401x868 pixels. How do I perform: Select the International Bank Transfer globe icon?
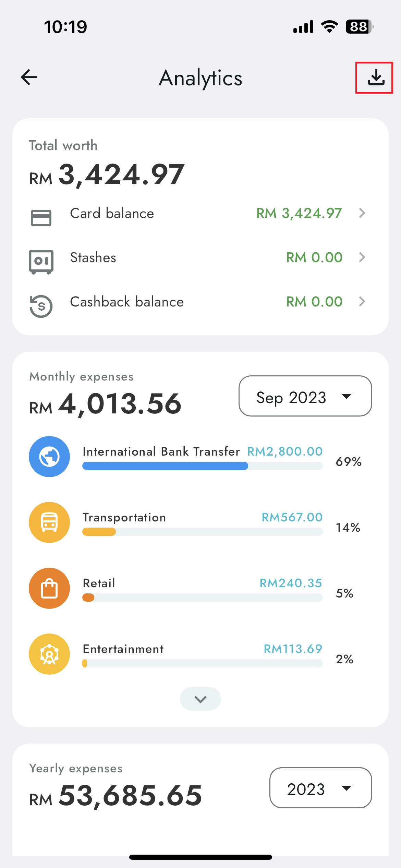coord(49,457)
